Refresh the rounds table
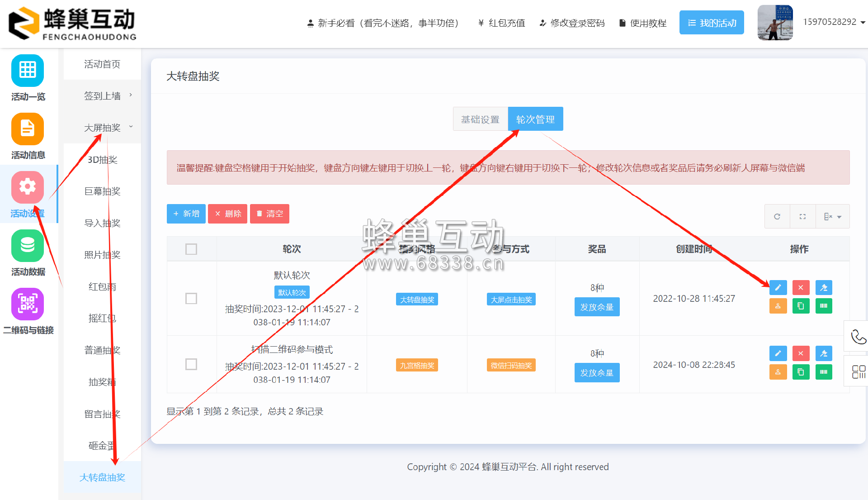 point(777,216)
